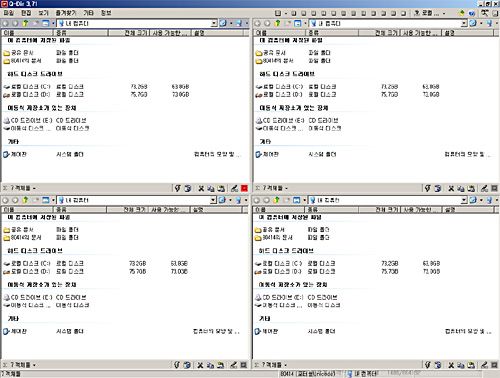Viewport: 500px width, 378px height.
Task: Sort by 종류 column in top-left pane
Action: 81,33
